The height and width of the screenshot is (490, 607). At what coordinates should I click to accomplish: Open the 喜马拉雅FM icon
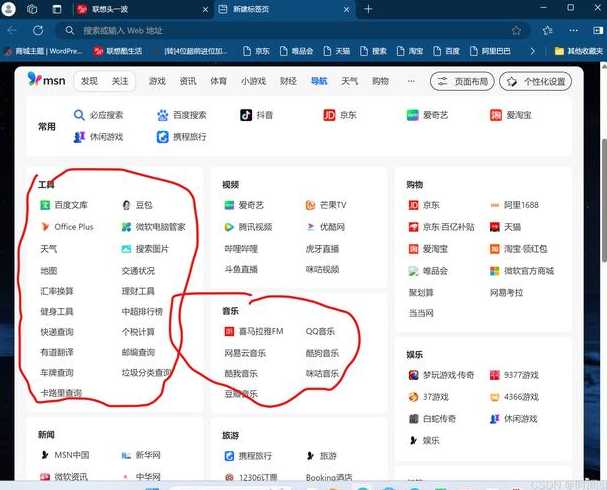click(229, 331)
